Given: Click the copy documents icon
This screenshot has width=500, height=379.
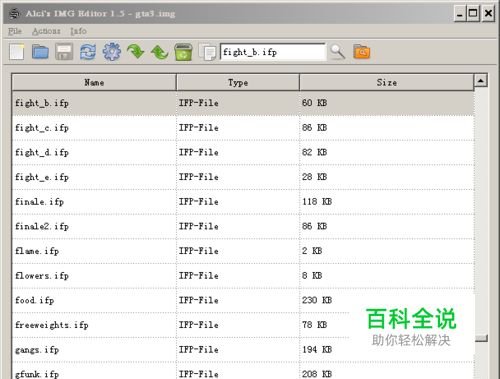Looking at the screenshot, I should click(x=207, y=52).
